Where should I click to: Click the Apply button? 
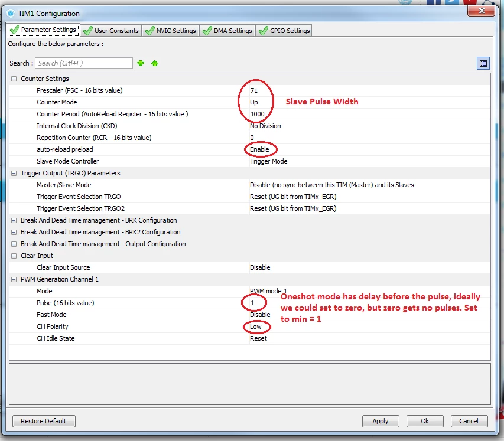click(381, 421)
